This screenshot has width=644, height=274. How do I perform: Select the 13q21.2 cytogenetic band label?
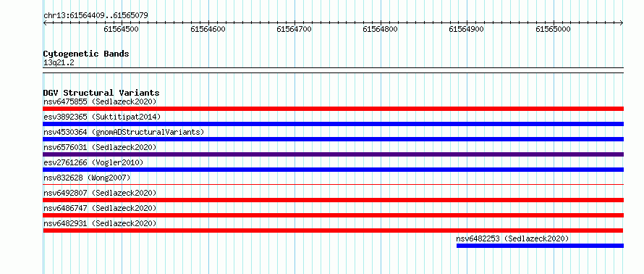[x=59, y=62]
